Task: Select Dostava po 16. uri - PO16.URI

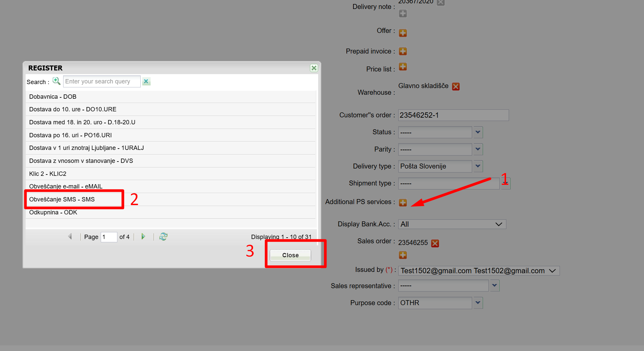Action: point(171,135)
